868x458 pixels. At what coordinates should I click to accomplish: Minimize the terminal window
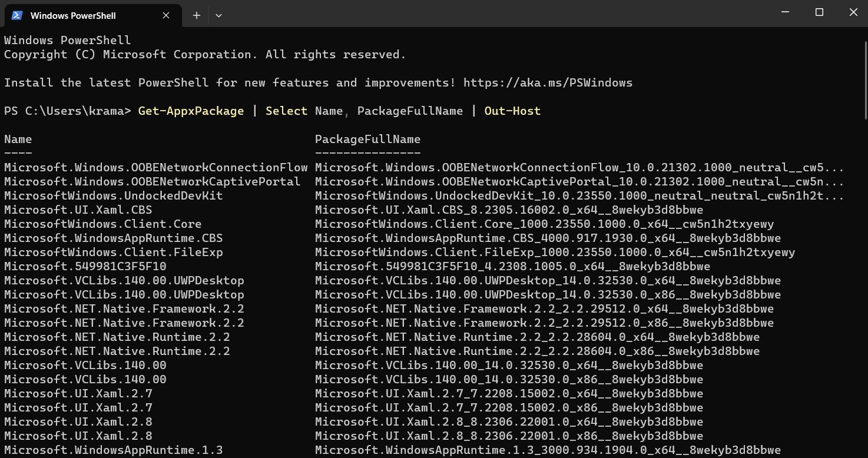pyautogui.click(x=786, y=12)
